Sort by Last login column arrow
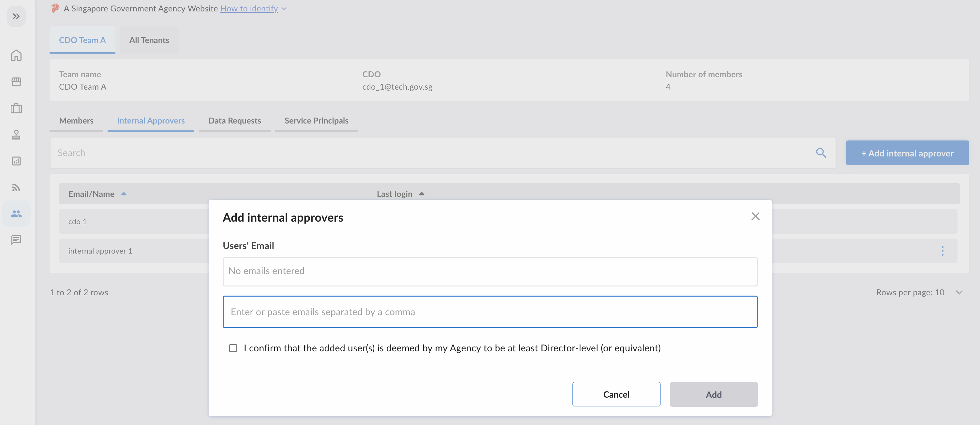This screenshot has width=980, height=425. pos(422,194)
